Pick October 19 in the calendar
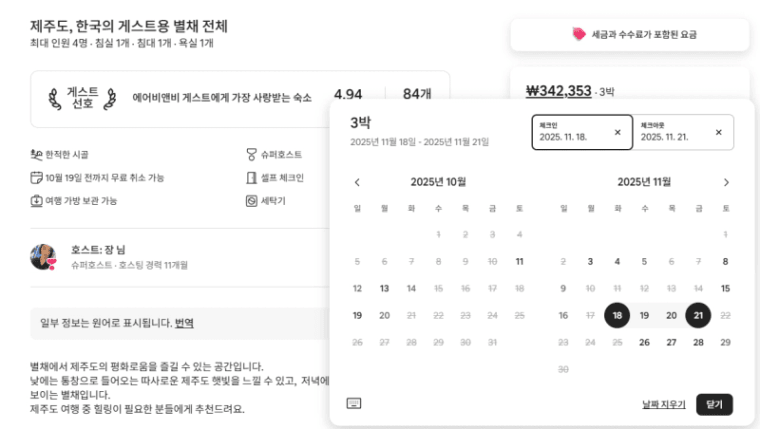The height and width of the screenshot is (429, 760). tap(357, 315)
